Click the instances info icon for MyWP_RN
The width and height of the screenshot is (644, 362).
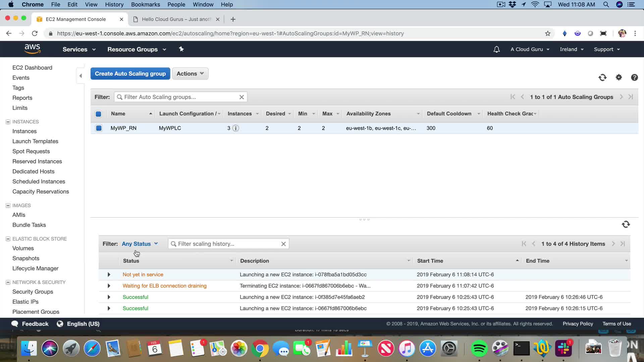pos(236,128)
